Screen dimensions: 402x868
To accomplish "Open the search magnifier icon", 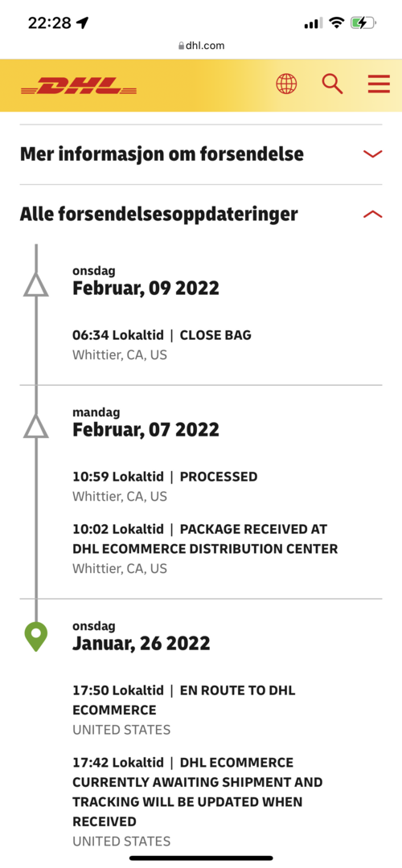I will (332, 84).
